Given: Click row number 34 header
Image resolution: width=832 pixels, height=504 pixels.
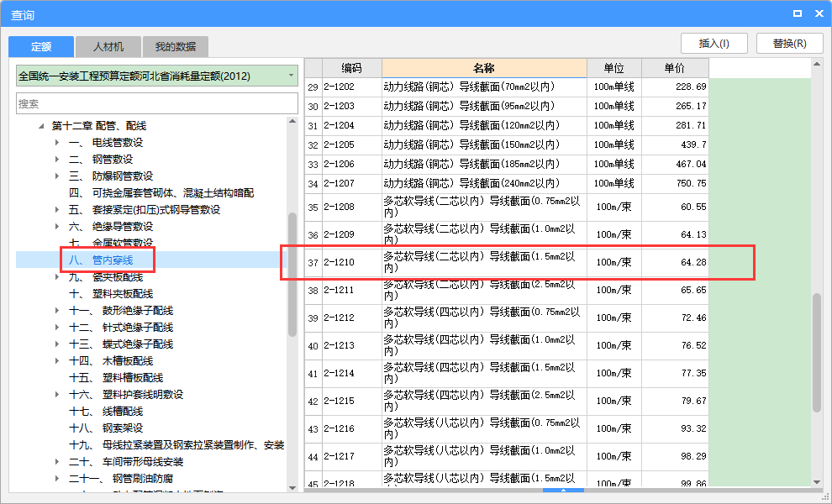Looking at the screenshot, I should pyautogui.click(x=313, y=184).
